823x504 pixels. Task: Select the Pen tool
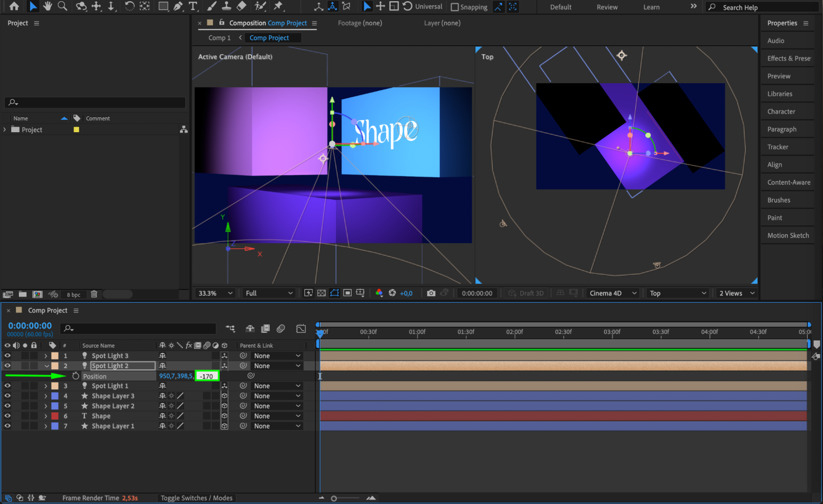click(178, 6)
